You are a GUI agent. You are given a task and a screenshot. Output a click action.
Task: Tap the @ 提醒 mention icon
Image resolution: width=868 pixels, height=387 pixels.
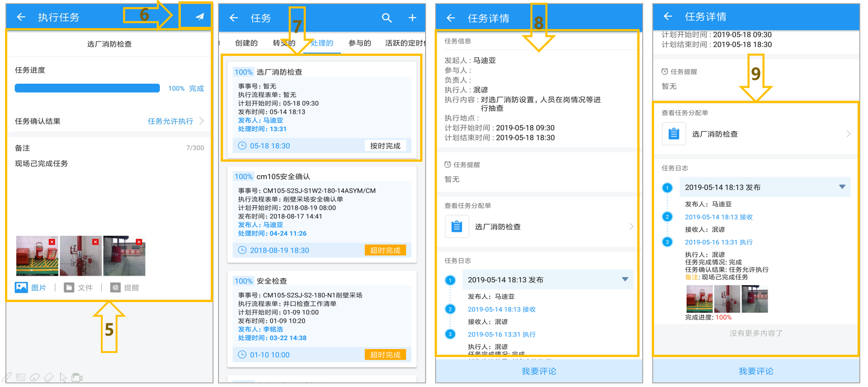pyautogui.click(x=115, y=288)
